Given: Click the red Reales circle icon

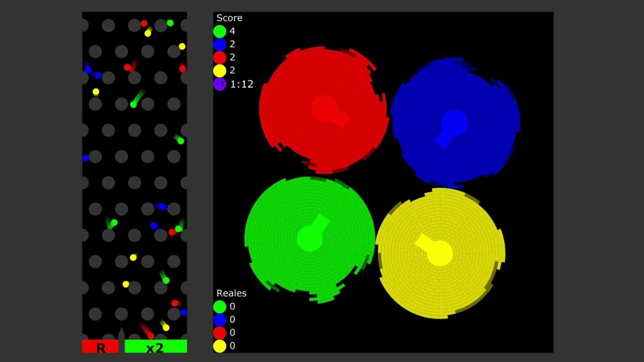Looking at the screenshot, I should point(220,333).
